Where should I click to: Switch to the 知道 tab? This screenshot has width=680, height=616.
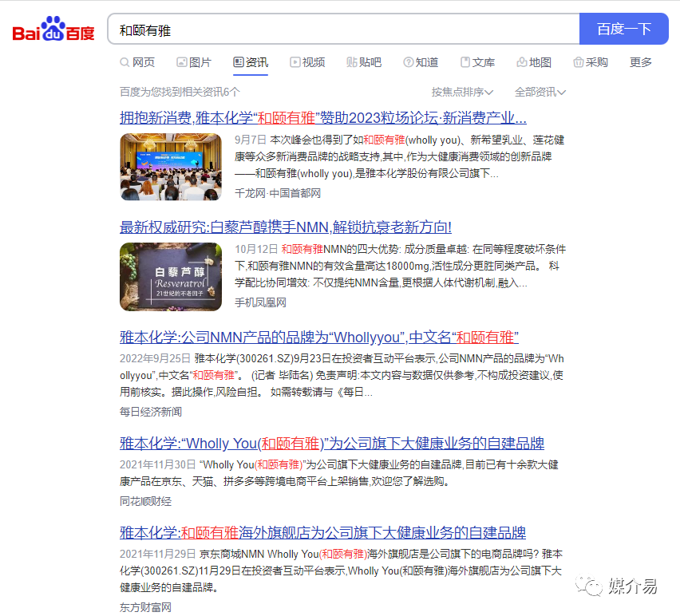pyautogui.click(x=421, y=62)
